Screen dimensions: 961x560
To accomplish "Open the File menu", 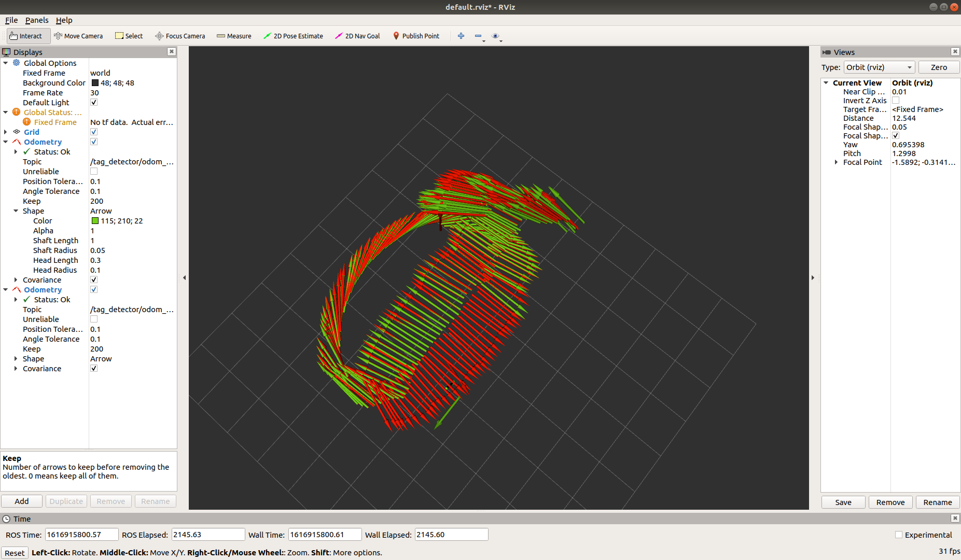I will point(11,20).
